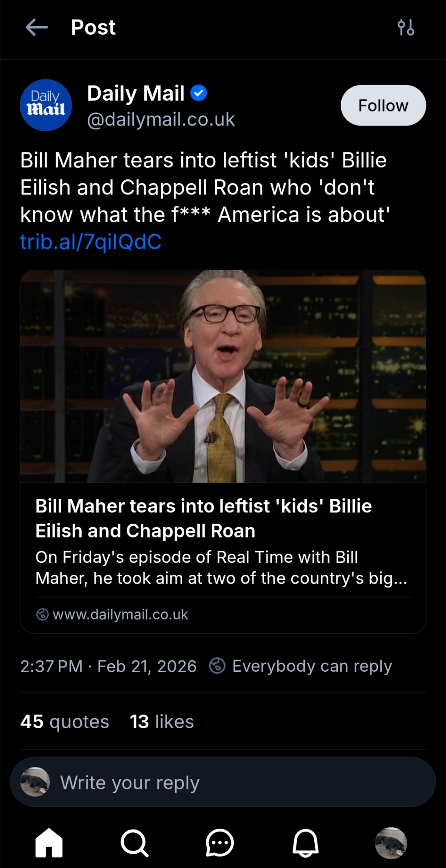Screen dimensions: 446x868
Task: View the 45 quotes list
Action: (x=64, y=722)
